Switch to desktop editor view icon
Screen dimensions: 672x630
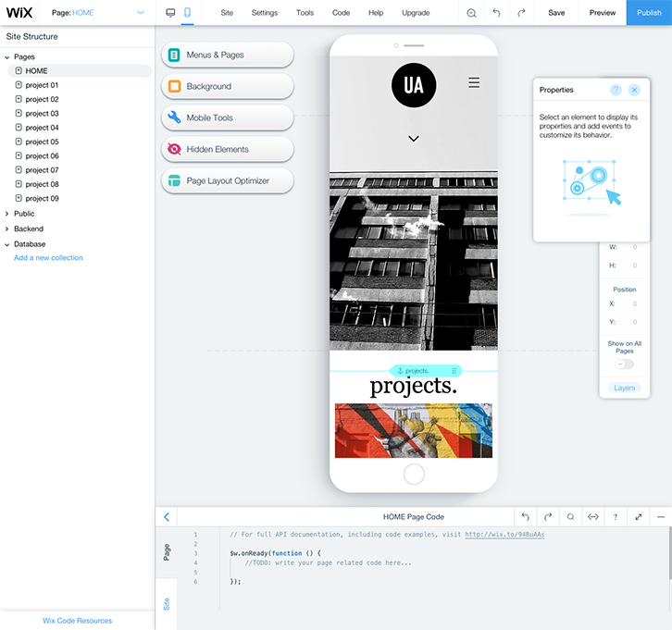click(170, 12)
